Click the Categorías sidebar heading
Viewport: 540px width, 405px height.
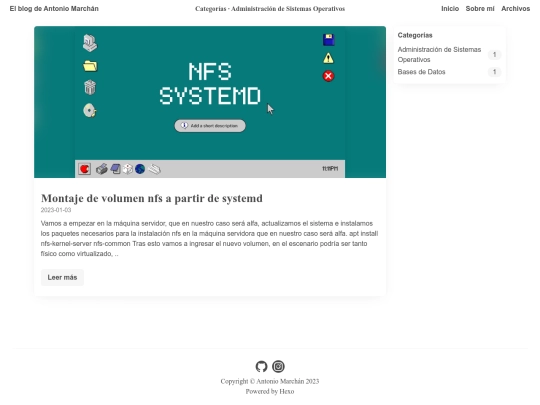tap(415, 35)
